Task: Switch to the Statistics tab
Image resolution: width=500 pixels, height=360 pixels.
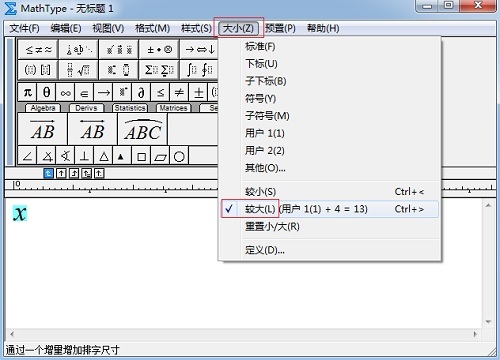Action: (x=130, y=108)
